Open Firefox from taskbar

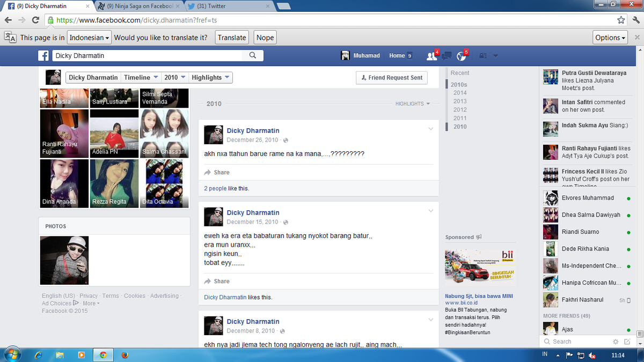click(x=125, y=355)
